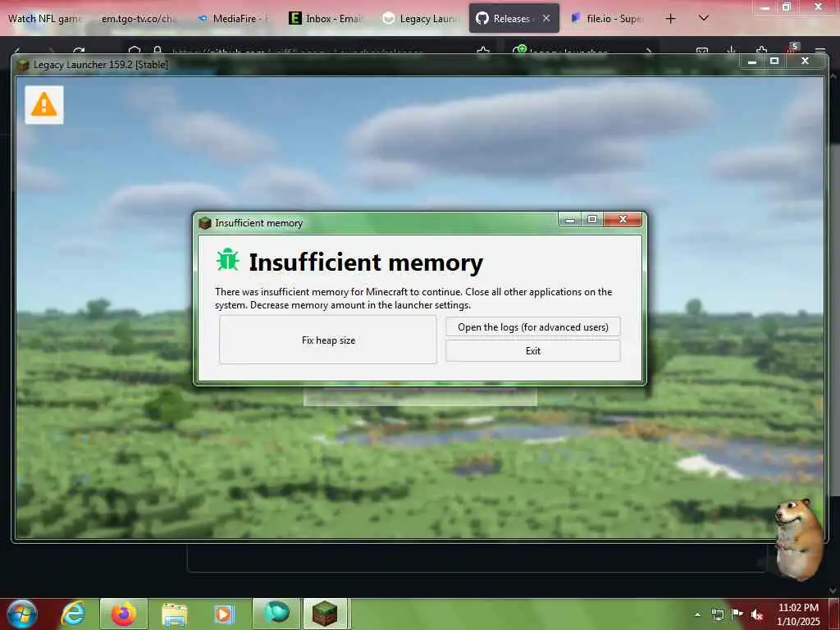Open the teal play icon taskbar app
Screen dimensions: 840x630
coord(276,613)
